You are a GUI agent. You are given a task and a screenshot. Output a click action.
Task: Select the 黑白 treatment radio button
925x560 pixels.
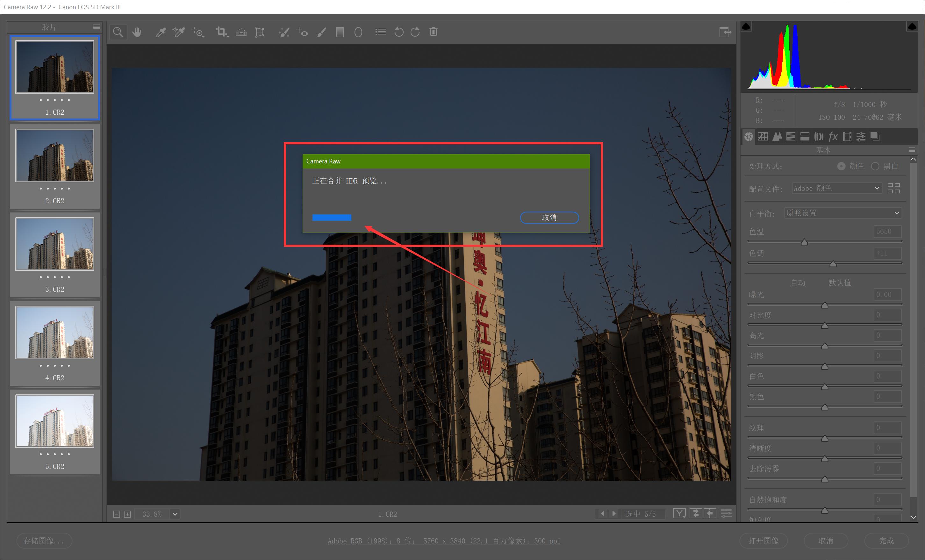coord(875,166)
